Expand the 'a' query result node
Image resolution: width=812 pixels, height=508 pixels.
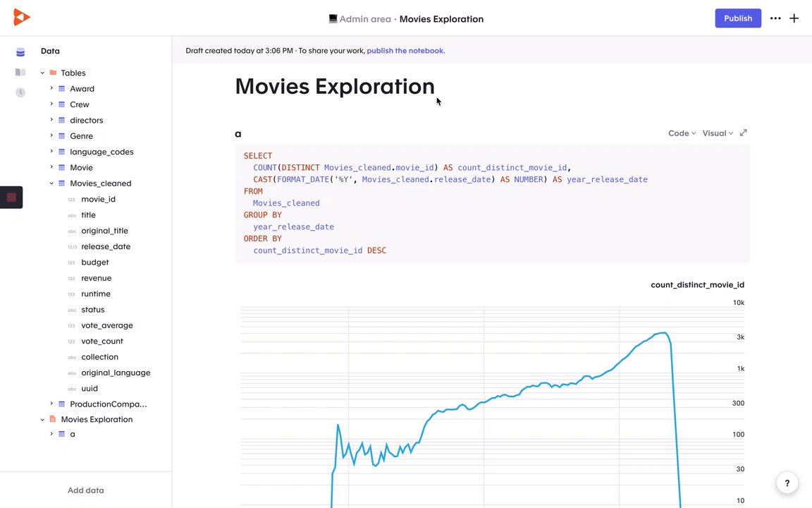51,433
